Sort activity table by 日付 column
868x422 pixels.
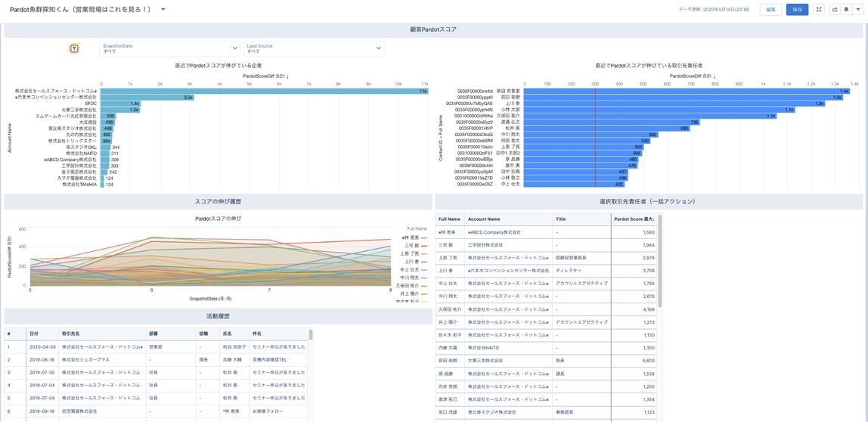[42, 334]
